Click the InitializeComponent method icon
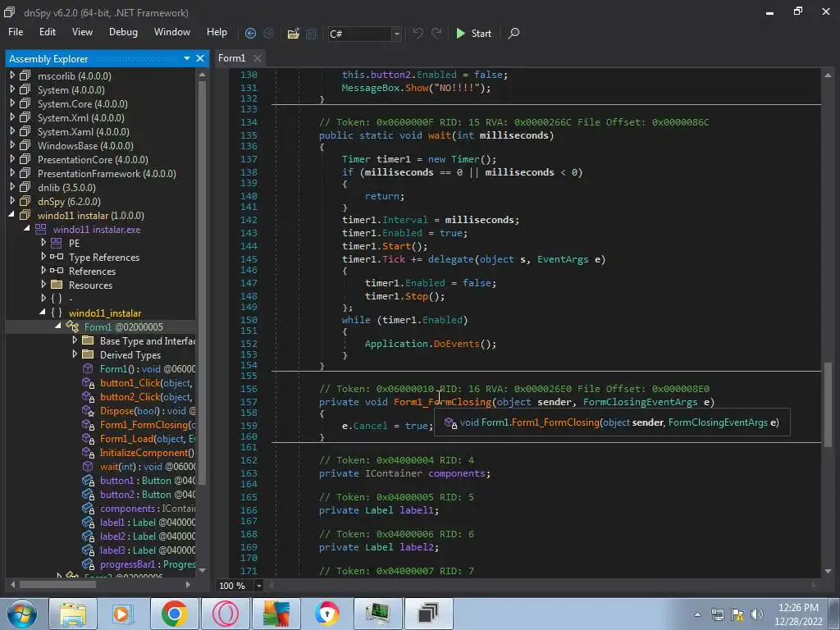Image resolution: width=840 pixels, height=630 pixels. pos(88,452)
